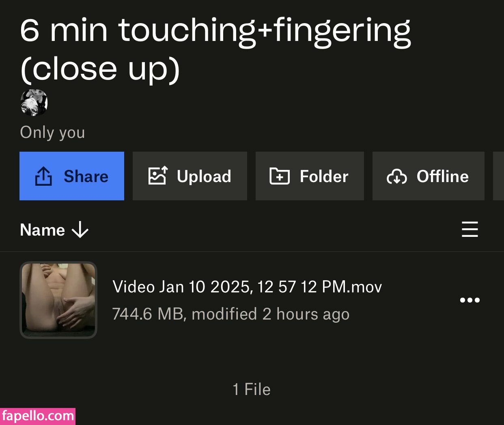This screenshot has width=504, height=425.
Task: Open the owner's profile avatar
Action: [x=34, y=103]
